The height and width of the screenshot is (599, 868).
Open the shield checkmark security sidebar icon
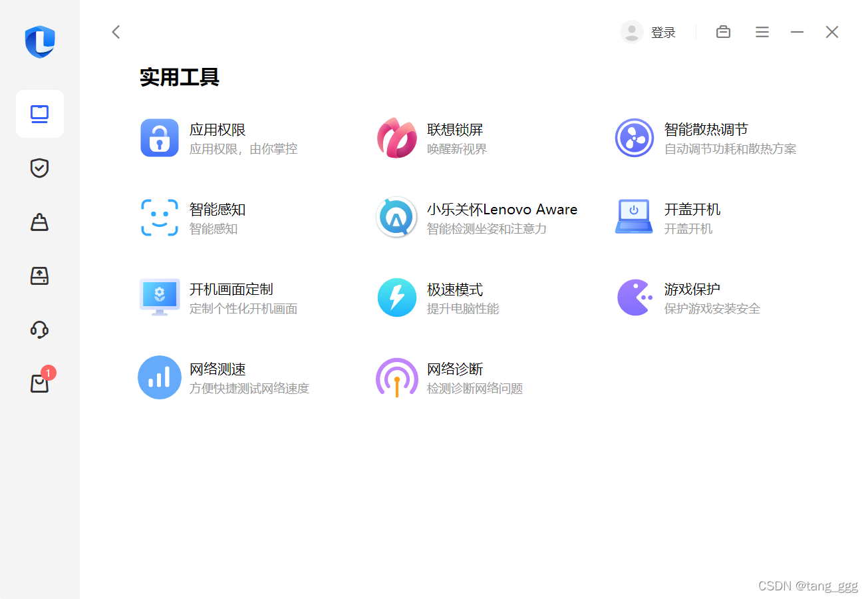40,168
